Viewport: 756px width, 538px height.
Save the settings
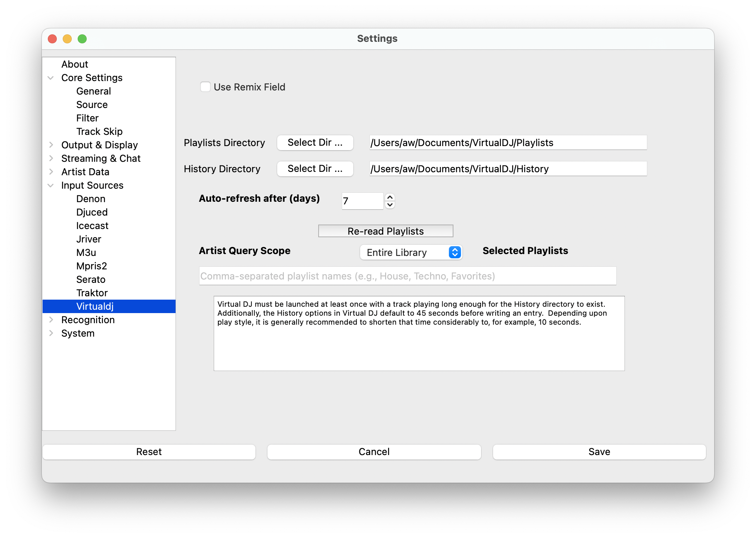click(599, 452)
